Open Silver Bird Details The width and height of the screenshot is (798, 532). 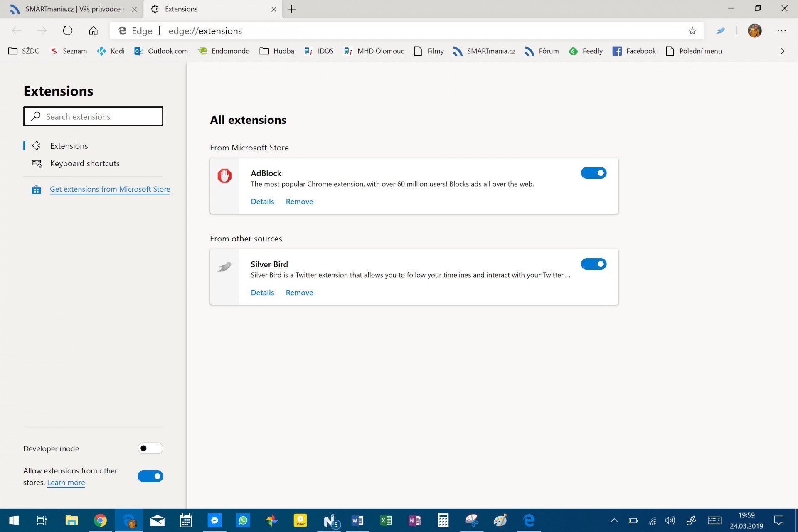tap(262, 293)
